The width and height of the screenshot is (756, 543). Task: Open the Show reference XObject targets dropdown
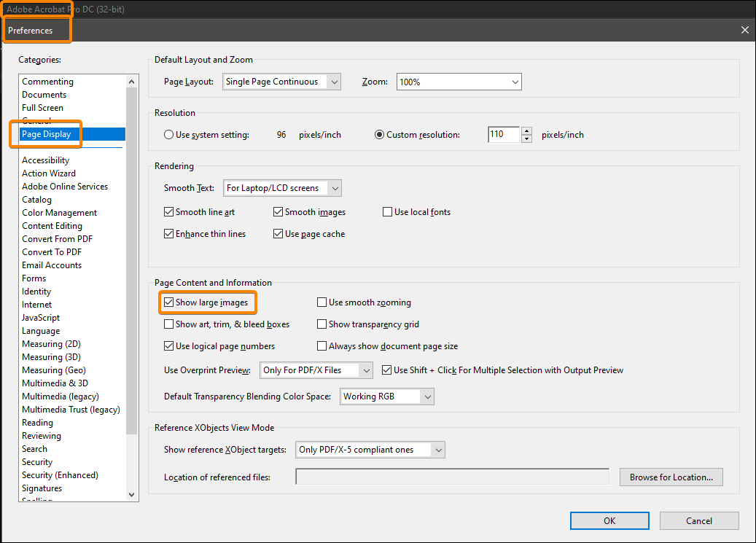click(437, 450)
